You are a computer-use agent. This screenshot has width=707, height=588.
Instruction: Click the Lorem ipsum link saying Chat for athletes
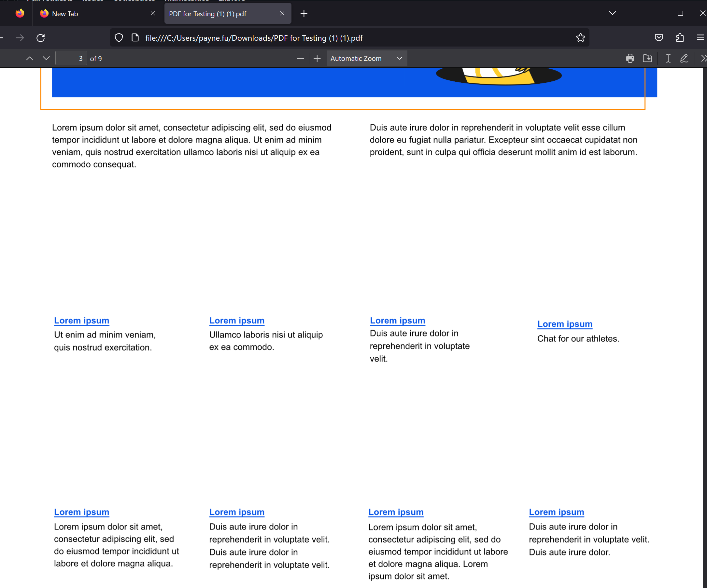565,323
